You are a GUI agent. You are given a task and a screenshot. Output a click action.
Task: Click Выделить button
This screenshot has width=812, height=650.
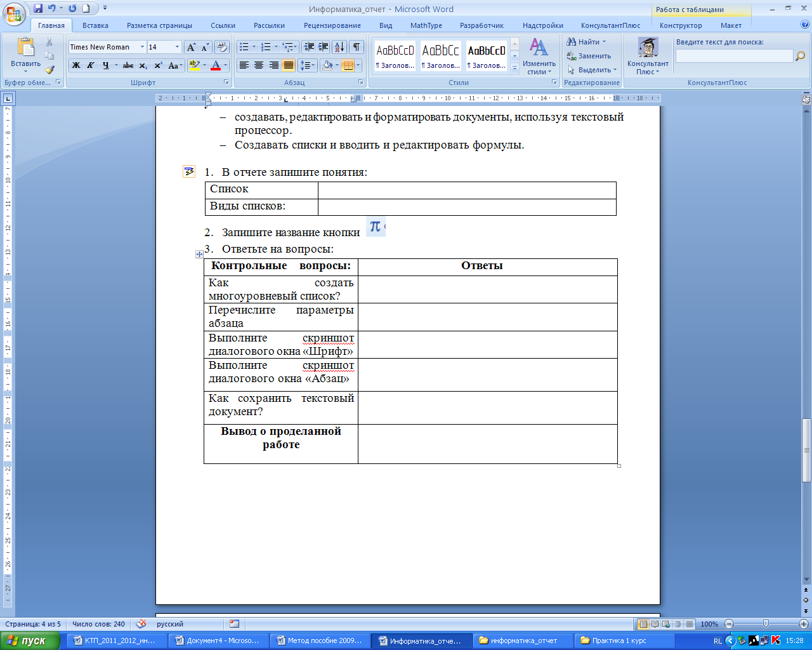pos(592,70)
